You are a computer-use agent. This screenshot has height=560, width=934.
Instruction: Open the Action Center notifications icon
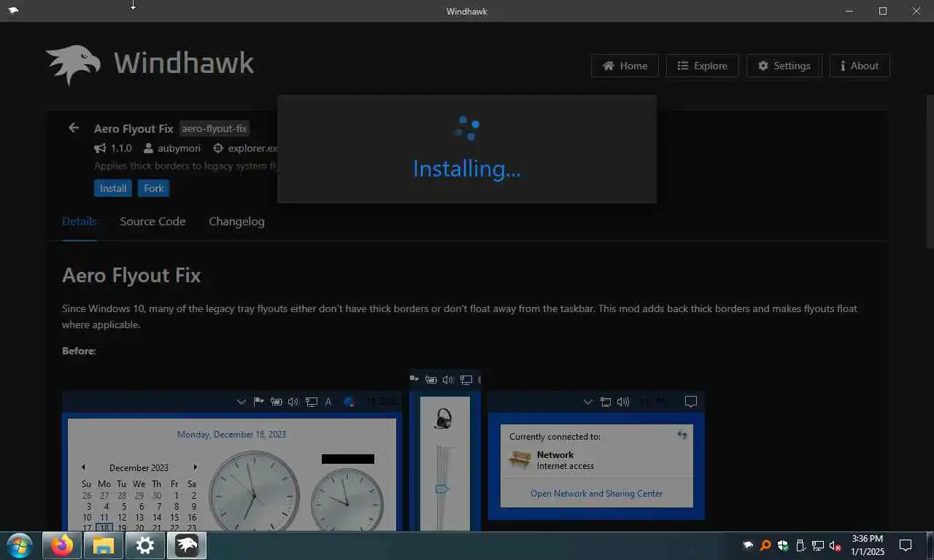pyautogui.click(x=906, y=545)
